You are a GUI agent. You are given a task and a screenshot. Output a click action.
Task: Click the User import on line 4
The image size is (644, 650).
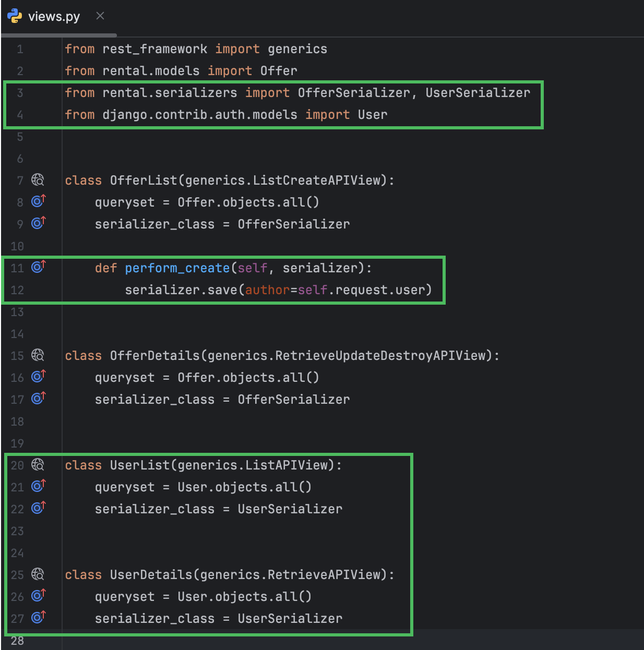[x=372, y=114]
